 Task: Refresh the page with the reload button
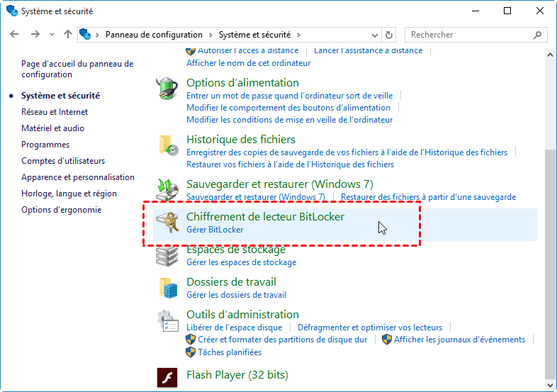click(x=388, y=35)
